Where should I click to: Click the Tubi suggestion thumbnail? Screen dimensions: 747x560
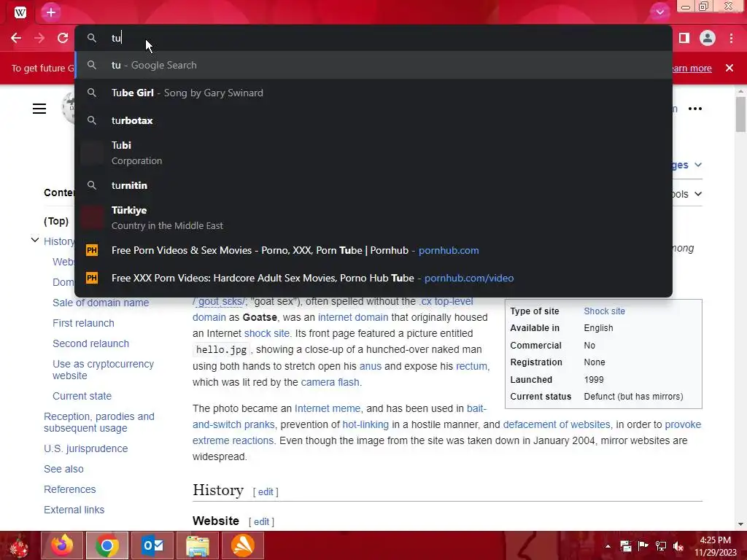pos(91,153)
